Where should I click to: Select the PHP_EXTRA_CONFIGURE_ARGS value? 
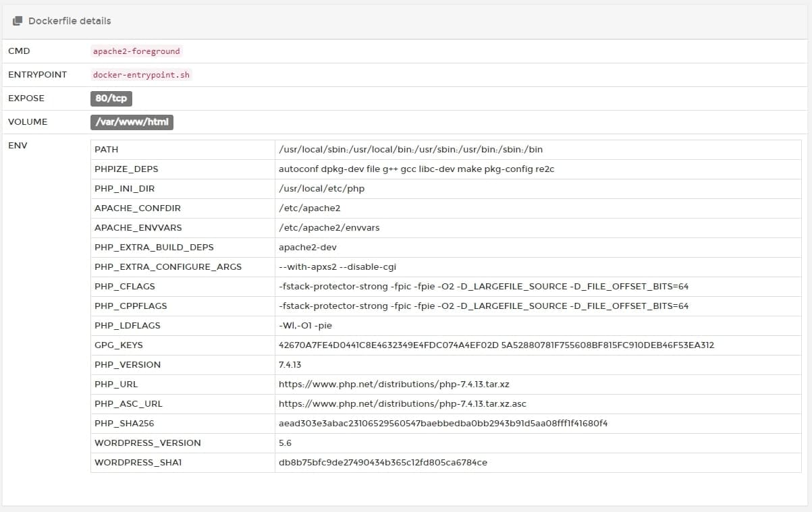pyautogui.click(x=342, y=266)
